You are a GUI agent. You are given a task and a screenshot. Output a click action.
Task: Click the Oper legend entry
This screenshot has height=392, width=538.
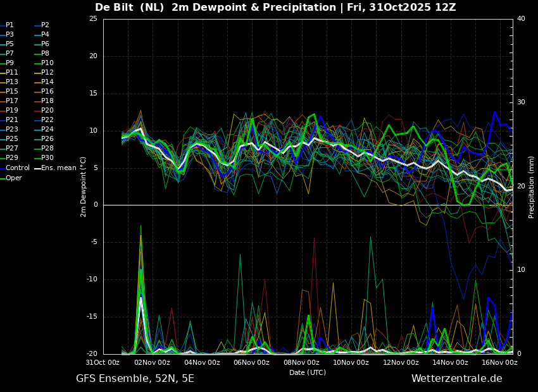[11, 178]
